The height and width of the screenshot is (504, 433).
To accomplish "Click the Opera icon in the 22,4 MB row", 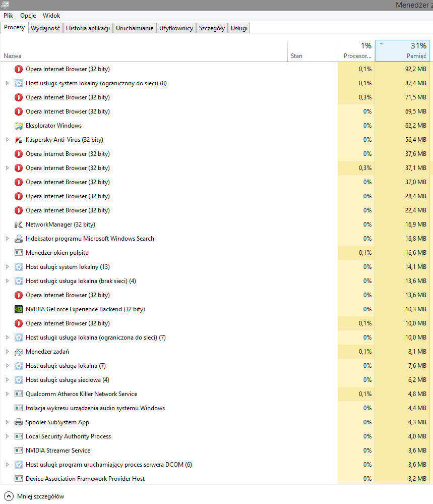I will coord(19,210).
